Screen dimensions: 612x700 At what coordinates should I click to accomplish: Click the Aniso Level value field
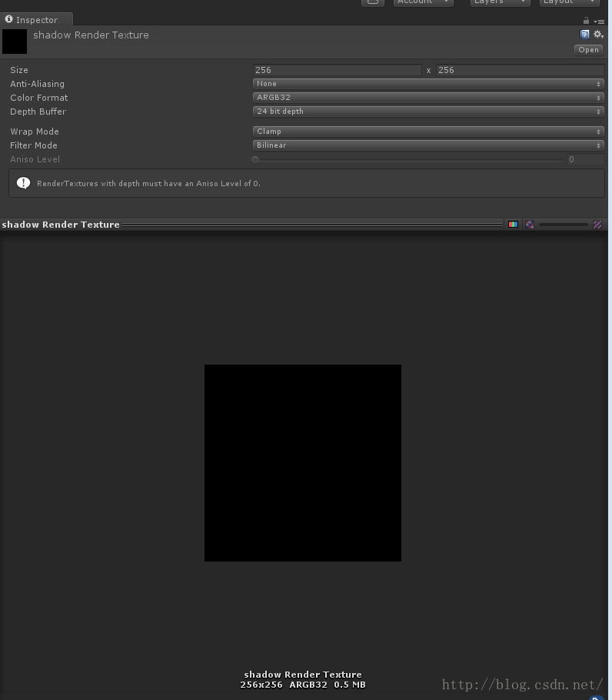585,159
